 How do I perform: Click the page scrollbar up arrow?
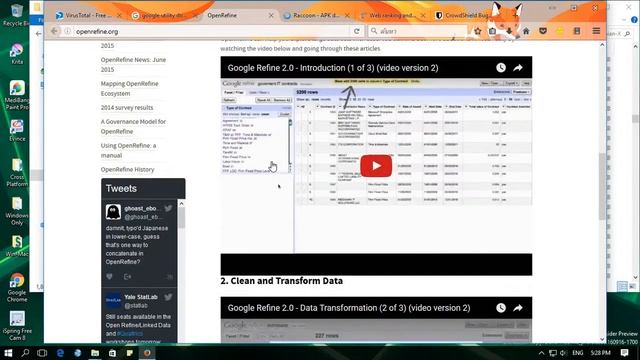point(602,45)
